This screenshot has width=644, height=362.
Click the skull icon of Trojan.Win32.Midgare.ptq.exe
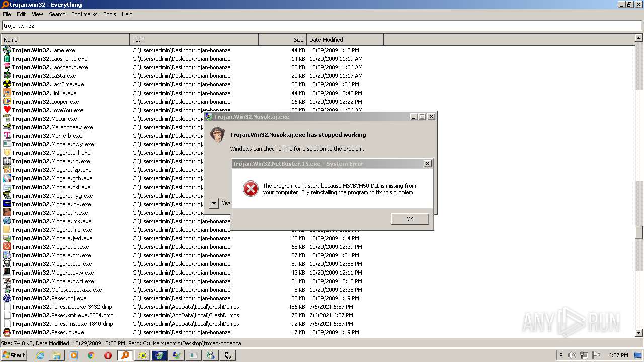7,264
